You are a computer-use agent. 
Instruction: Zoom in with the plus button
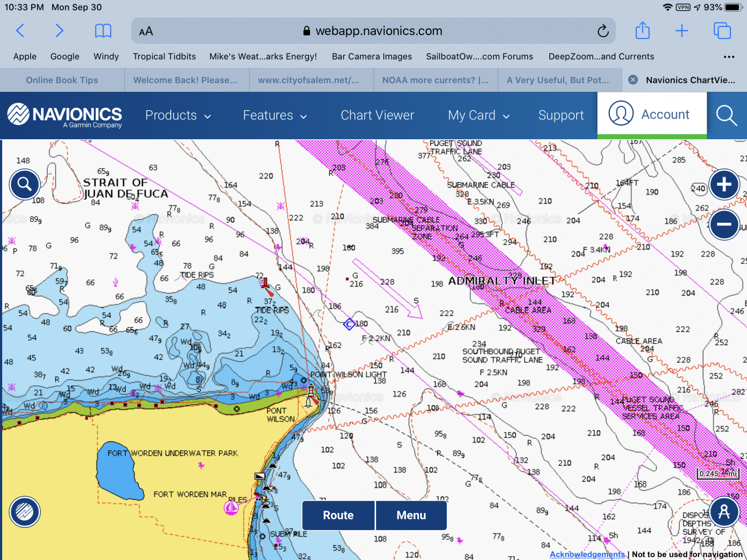click(724, 184)
